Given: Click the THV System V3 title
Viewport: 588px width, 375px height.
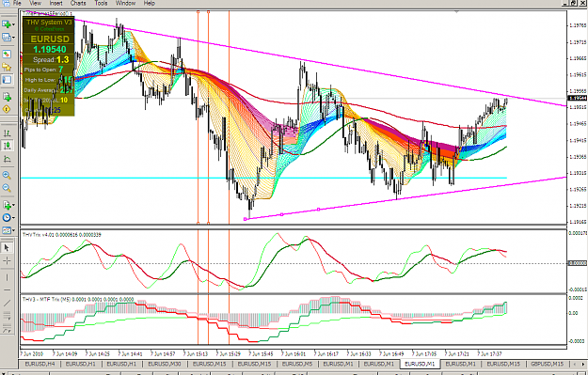Looking at the screenshot, I should 49,23.
